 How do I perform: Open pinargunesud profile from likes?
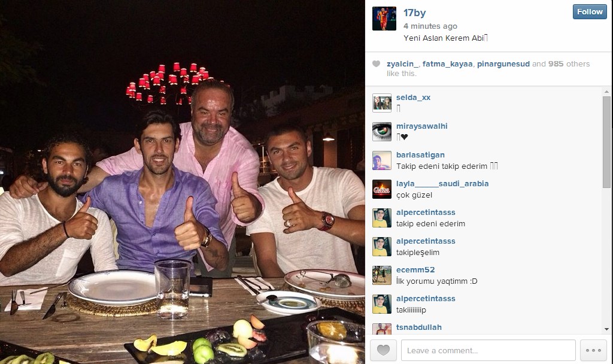pyautogui.click(x=503, y=63)
